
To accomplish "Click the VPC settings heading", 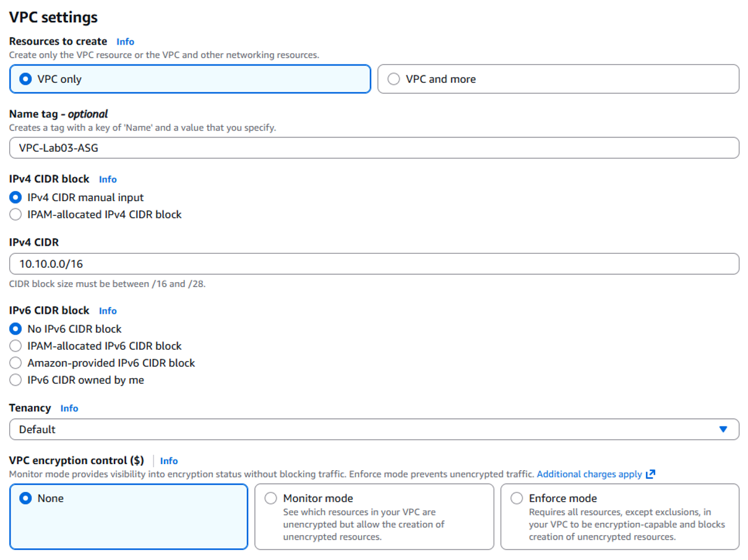I will pos(53,17).
